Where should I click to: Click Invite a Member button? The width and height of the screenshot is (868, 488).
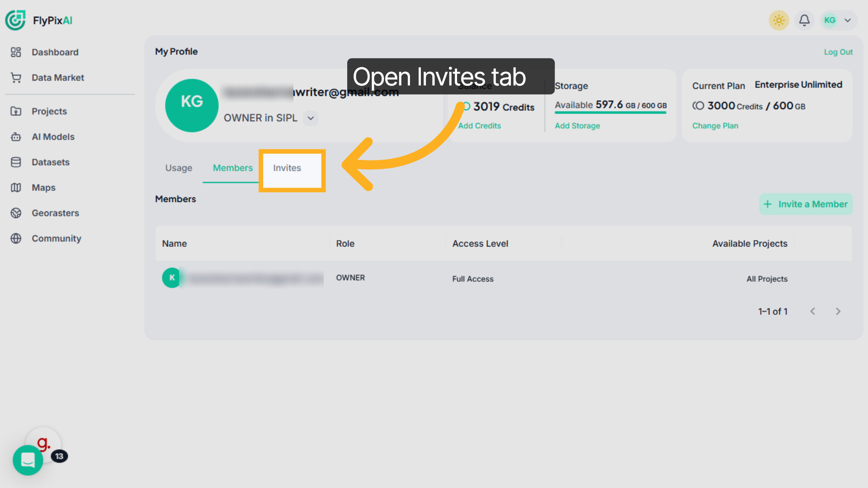[x=806, y=204]
